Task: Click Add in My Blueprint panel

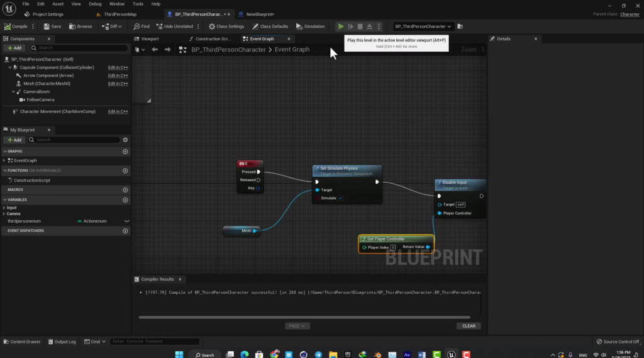Action: (14, 140)
